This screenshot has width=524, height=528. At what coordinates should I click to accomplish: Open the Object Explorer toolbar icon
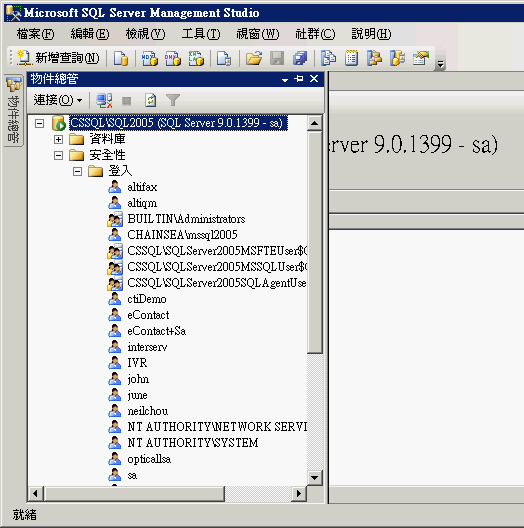point(374,58)
